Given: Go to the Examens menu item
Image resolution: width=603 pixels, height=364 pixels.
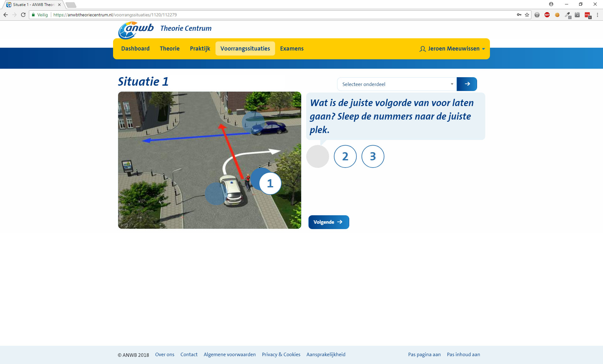Looking at the screenshot, I should point(292,49).
